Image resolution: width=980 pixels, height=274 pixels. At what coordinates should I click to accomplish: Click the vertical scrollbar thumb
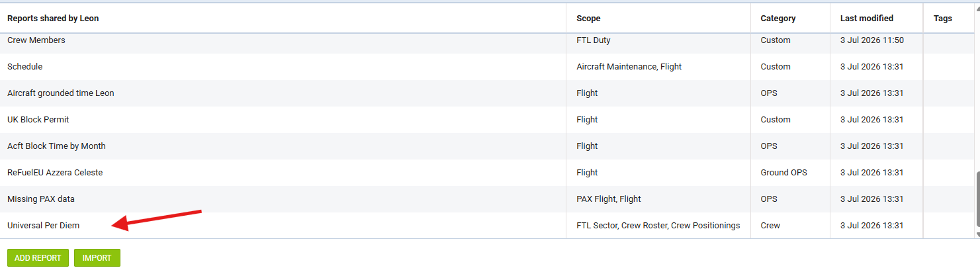click(x=977, y=200)
